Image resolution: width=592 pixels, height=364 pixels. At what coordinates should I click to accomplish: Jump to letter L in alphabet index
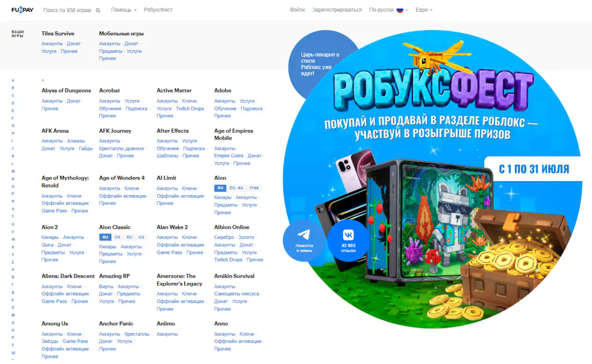click(x=13, y=164)
